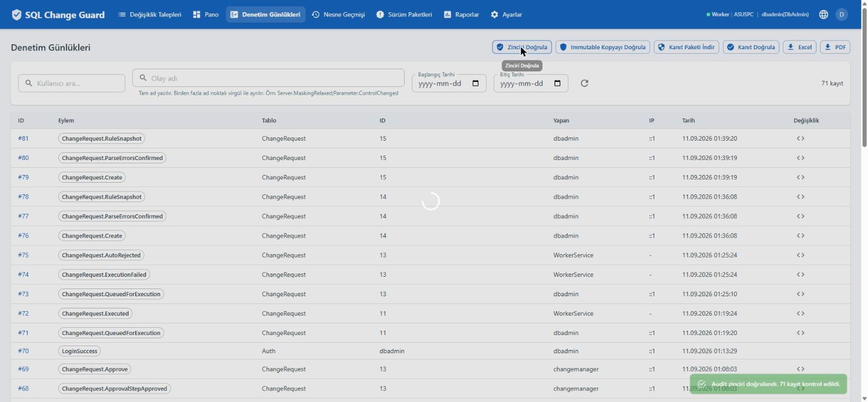
Task: Click Kanıt Doğrula button
Action: coord(751,47)
